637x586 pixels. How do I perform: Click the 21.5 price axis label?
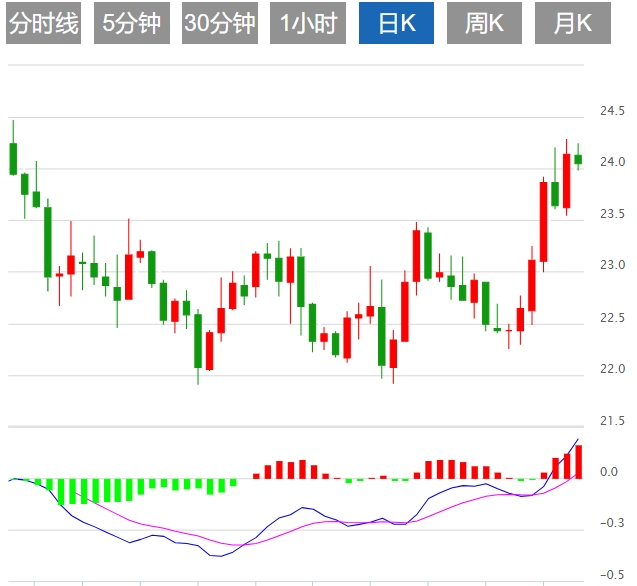(x=612, y=421)
